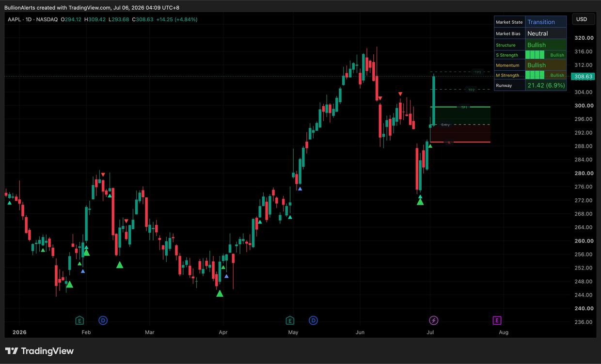Click the TP1 target line label
Image resolution: width=601 pixels, height=364 pixels.
coord(464,107)
